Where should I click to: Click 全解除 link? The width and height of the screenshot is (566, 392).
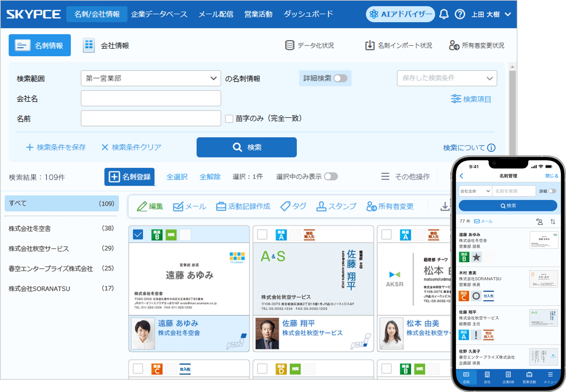tap(210, 177)
